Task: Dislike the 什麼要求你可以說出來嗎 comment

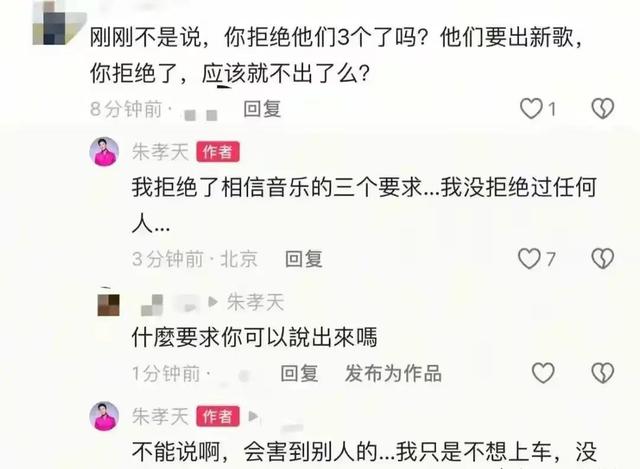Action: coord(603,373)
